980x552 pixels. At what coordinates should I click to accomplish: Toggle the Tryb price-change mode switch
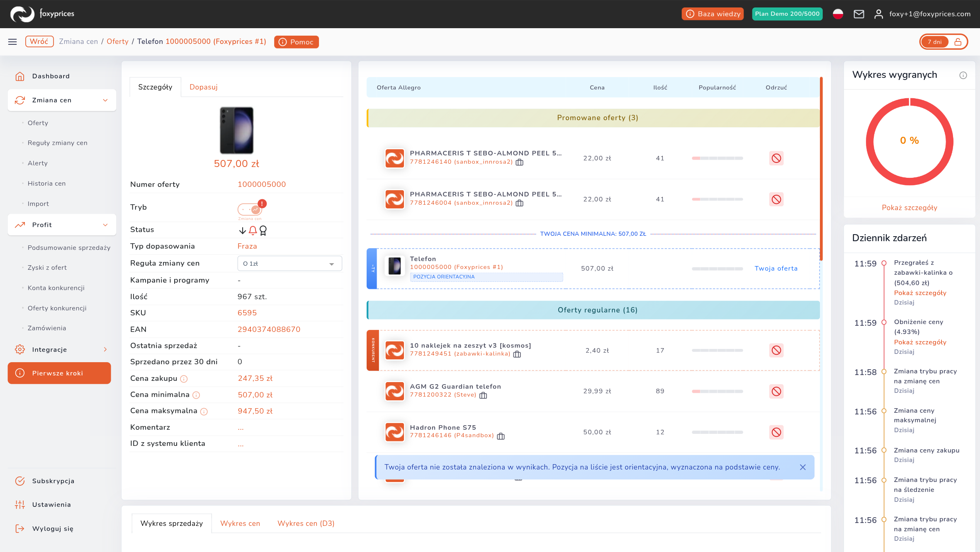[250, 209]
